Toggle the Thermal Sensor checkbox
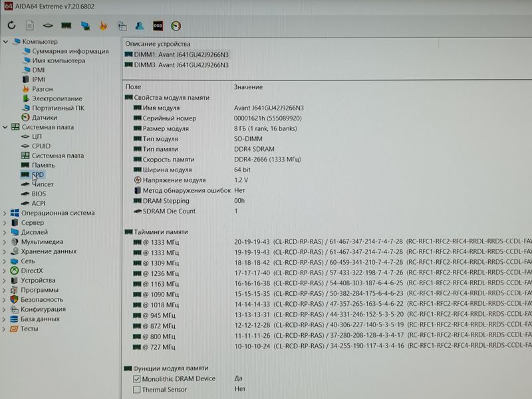The height and width of the screenshot is (399, 532). point(137,390)
